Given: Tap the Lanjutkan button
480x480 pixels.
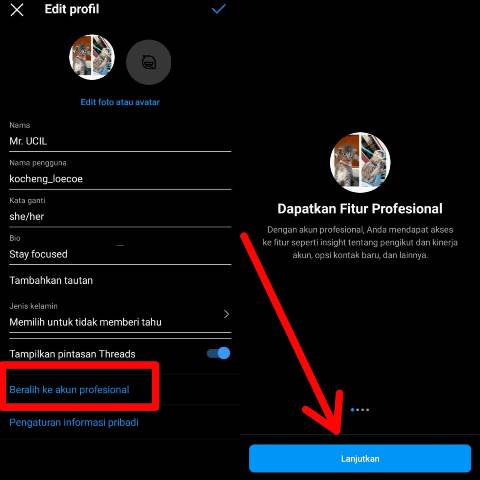Looking at the screenshot, I should 360,459.
